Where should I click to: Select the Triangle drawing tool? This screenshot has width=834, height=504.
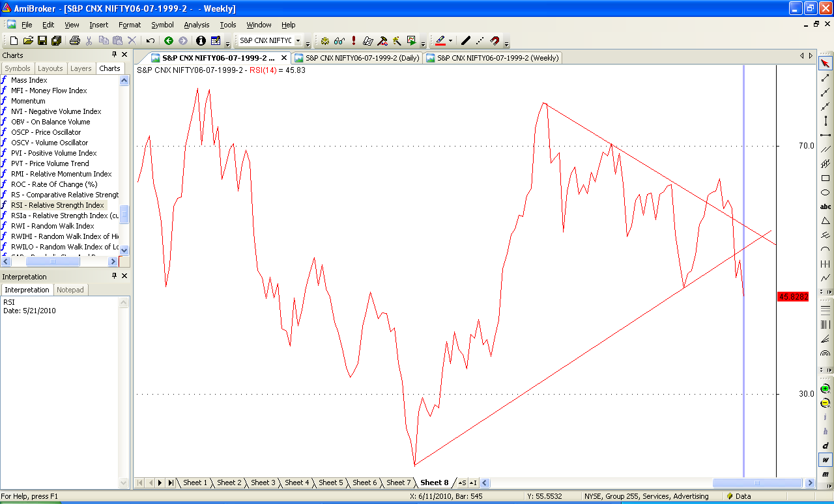point(826,221)
